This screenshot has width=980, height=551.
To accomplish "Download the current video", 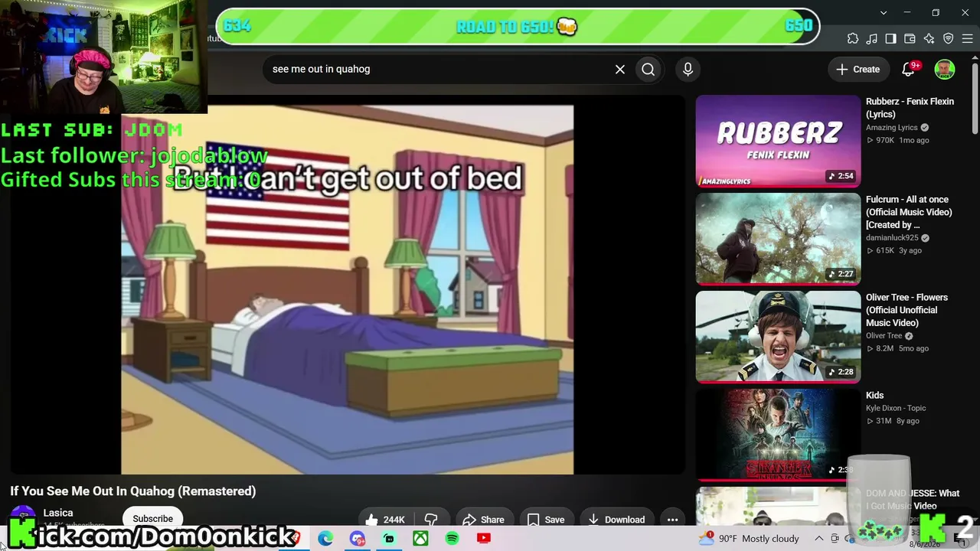I will 616,520.
